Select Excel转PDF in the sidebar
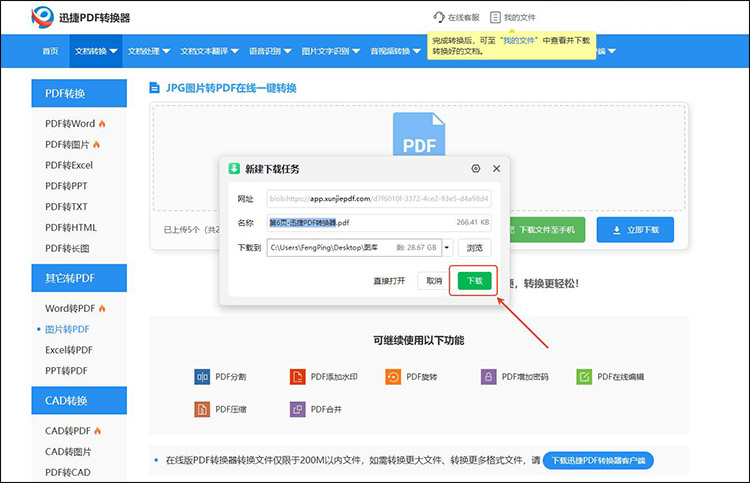The image size is (750, 483). 69,350
